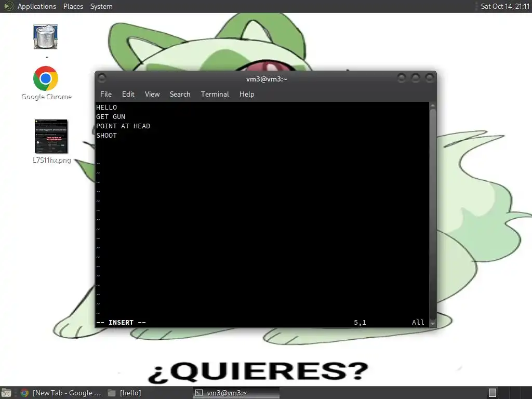Viewport: 532px width, 399px height.
Task: Click the line POINT AT HEAD in vim
Action: pyautogui.click(x=123, y=126)
